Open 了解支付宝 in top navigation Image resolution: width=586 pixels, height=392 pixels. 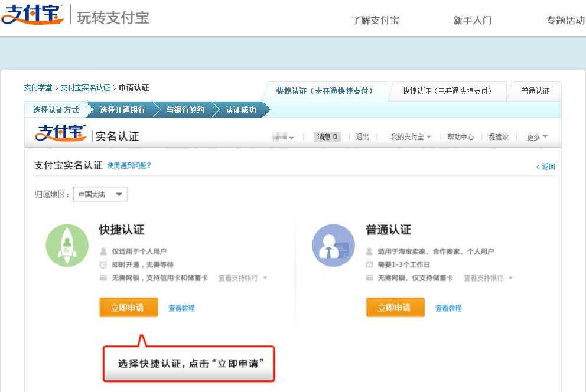click(375, 20)
